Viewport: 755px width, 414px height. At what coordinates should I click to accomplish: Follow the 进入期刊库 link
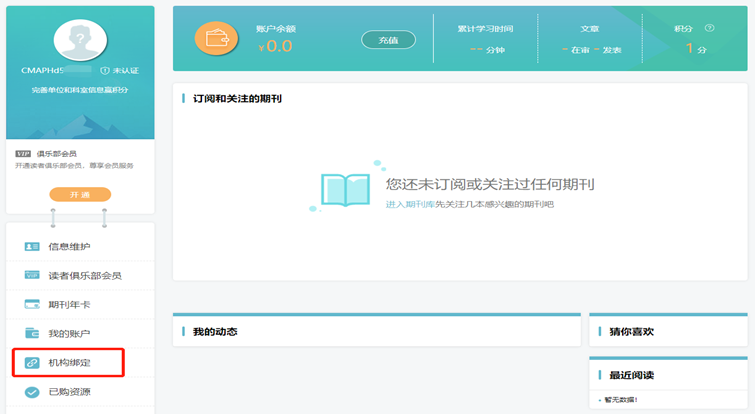point(410,204)
